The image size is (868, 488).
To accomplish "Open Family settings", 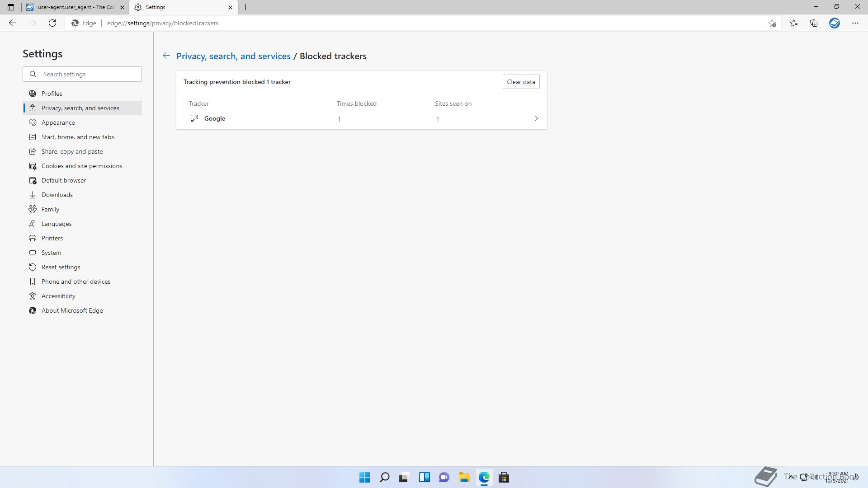I will tap(82, 209).
